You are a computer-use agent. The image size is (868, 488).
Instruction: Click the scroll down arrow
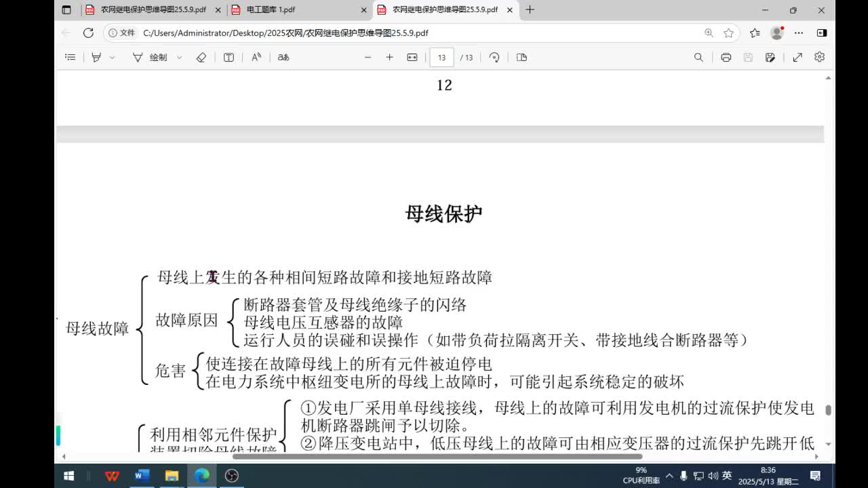(828, 444)
